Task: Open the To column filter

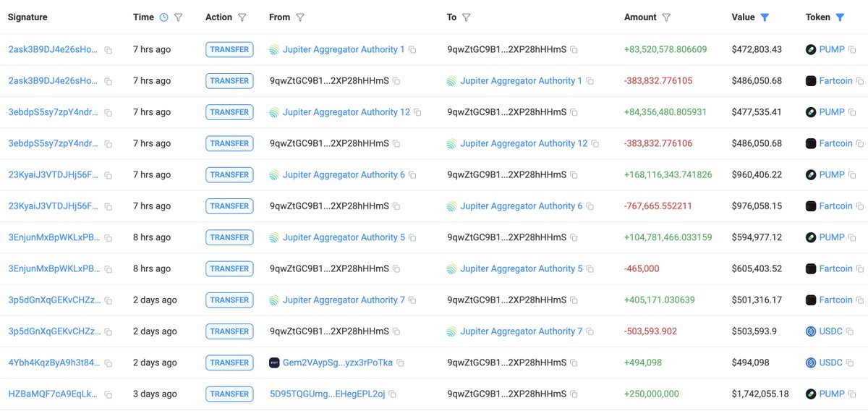Action: 467,17
